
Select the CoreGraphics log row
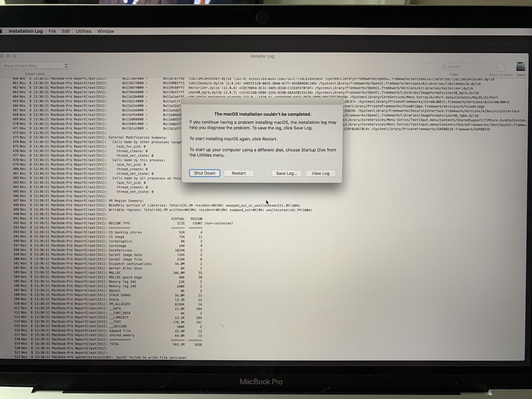click(x=108, y=241)
